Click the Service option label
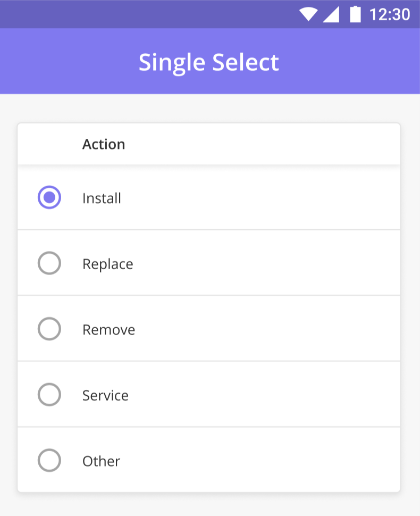 pyautogui.click(x=105, y=396)
